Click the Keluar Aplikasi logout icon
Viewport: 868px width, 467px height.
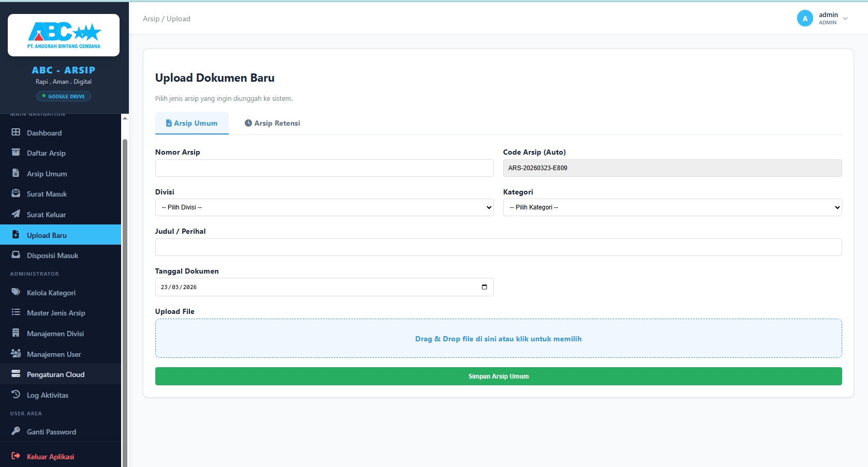16,456
